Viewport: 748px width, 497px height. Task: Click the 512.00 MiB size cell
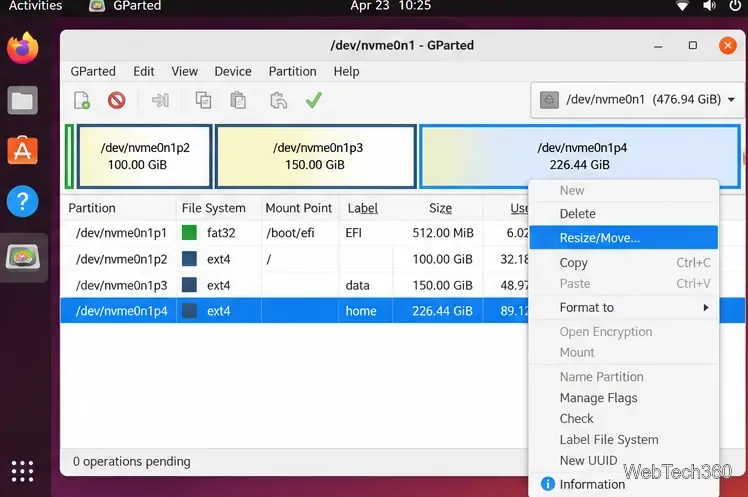[443, 233]
